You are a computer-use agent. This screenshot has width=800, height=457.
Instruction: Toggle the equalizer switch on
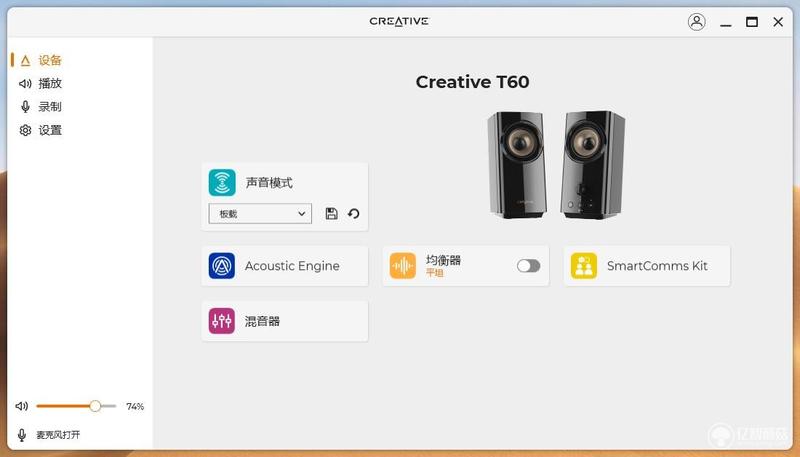528,266
